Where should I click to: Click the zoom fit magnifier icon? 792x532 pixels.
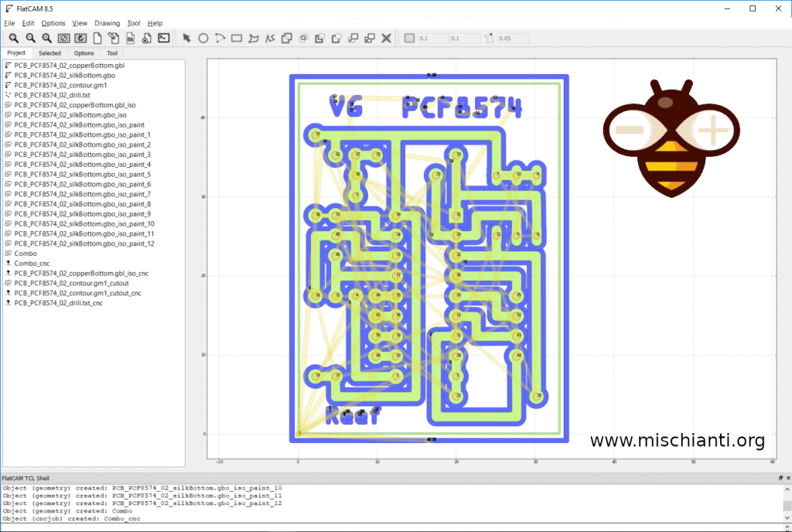coord(14,38)
